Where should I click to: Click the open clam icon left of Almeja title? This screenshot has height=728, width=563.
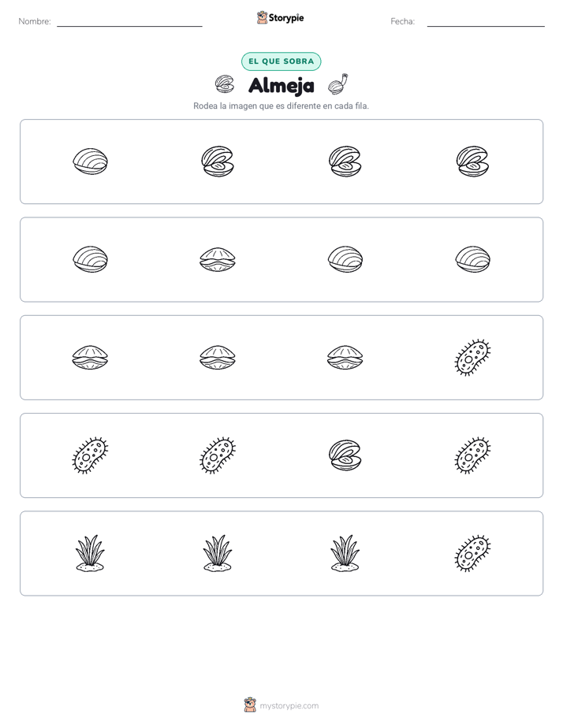point(225,84)
